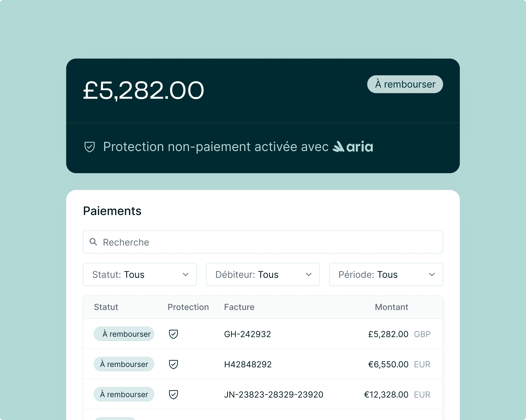Open the Période: Tous dropdown
The width and height of the screenshot is (526, 420).
[x=386, y=274]
